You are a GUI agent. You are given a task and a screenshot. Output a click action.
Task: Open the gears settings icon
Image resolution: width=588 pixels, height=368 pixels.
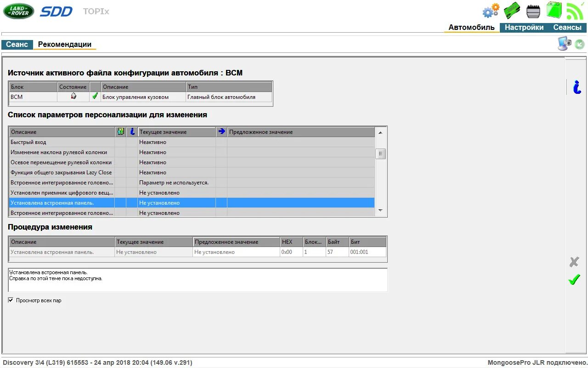pos(491,11)
